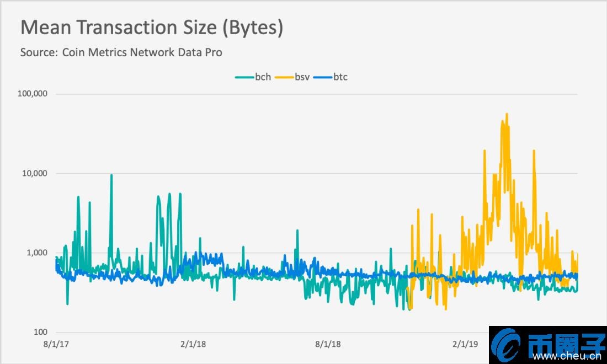
Task: Toggle the btc series via its legend label
Action: coord(340,77)
